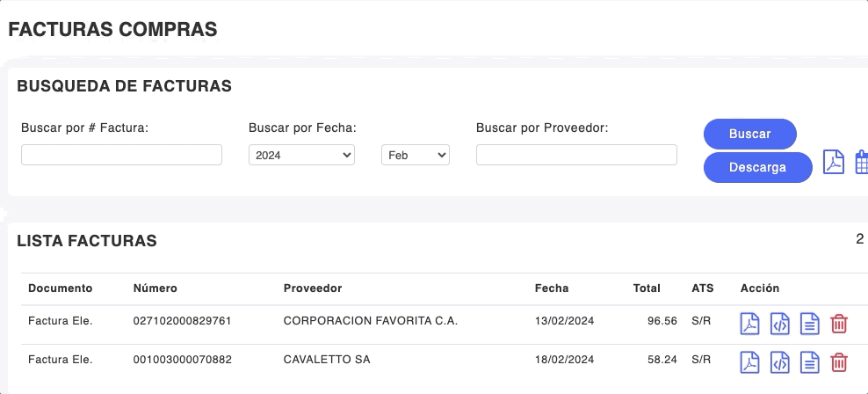Click the Fecha column header
Screen dimensions: 868x394
tap(552, 288)
